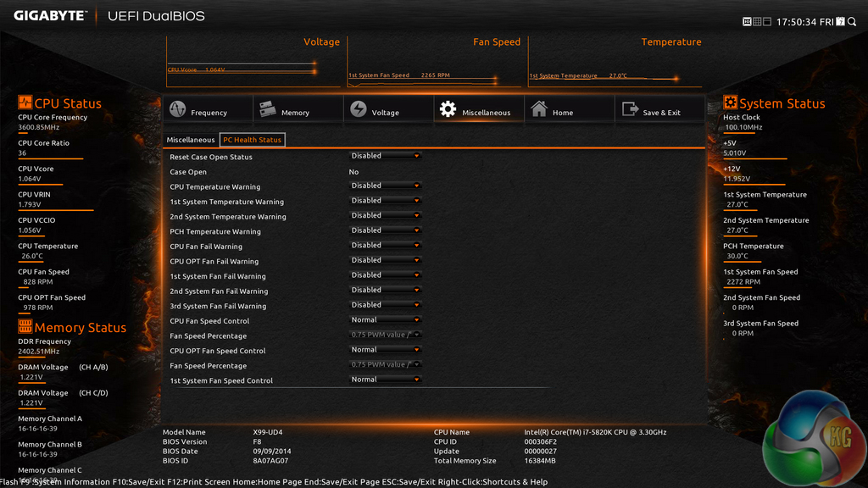Click Memory Channel A timings 16-16-16-39
The image size is (868, 488).
(37, 429)
